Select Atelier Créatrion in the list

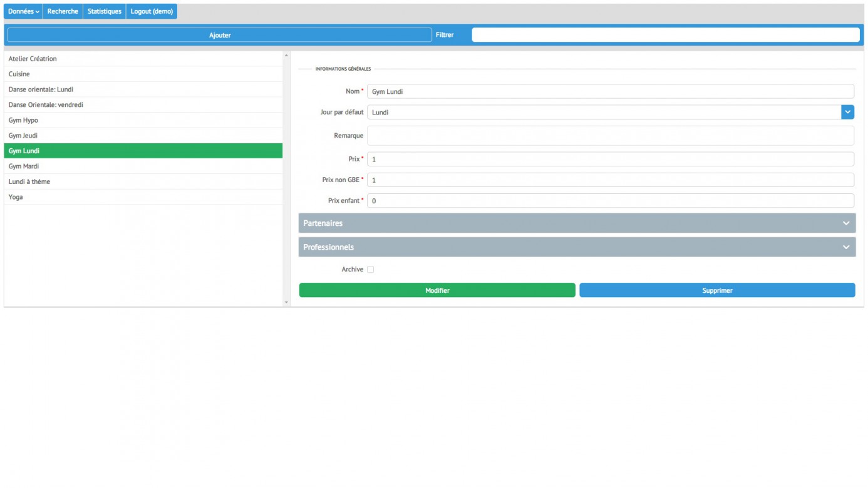pyautogui.click(x=143, y=59)
